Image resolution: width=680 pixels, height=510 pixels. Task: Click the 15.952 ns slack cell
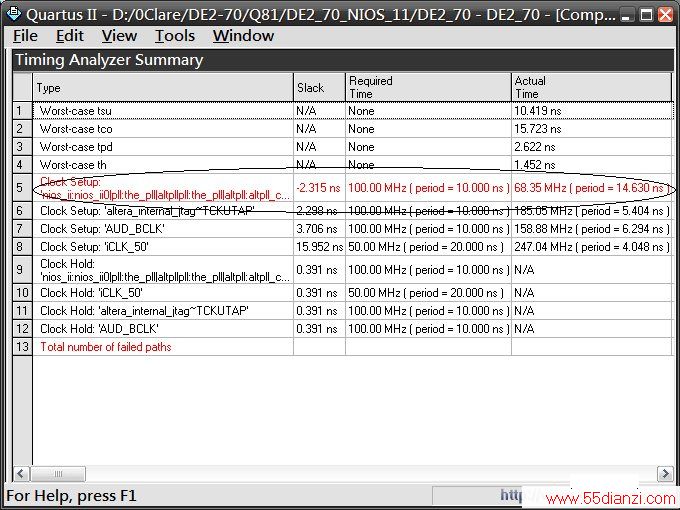[320, 247]
